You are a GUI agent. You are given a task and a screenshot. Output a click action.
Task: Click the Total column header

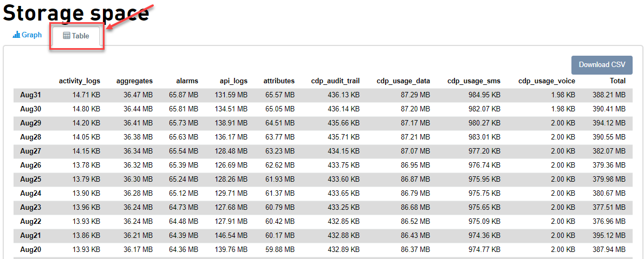(x=617, y=81)
